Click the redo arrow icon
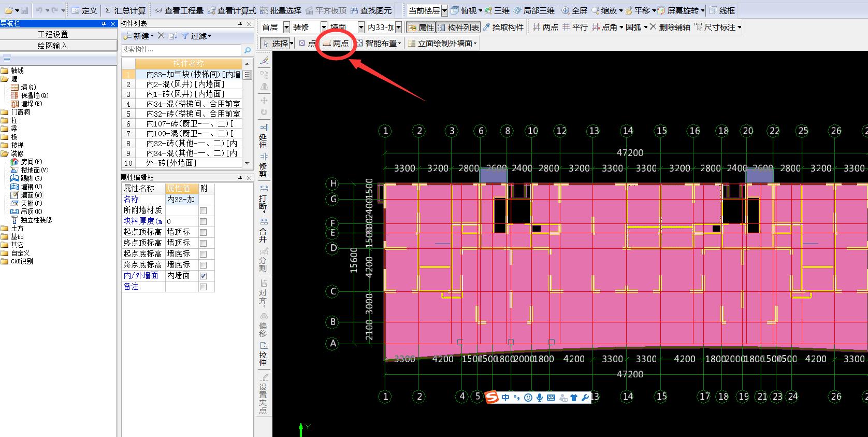The width and height of the screenshot is (868, 437). pos(55,10)
